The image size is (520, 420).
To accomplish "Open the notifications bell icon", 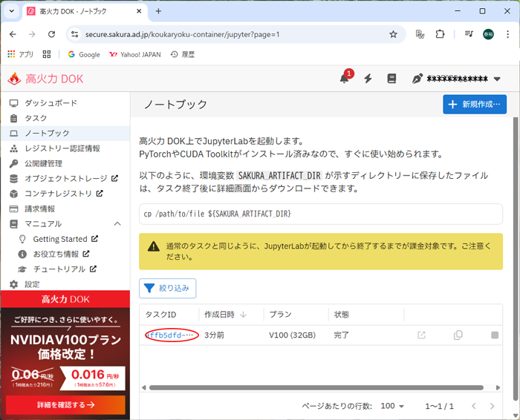I will click(344, 79).
